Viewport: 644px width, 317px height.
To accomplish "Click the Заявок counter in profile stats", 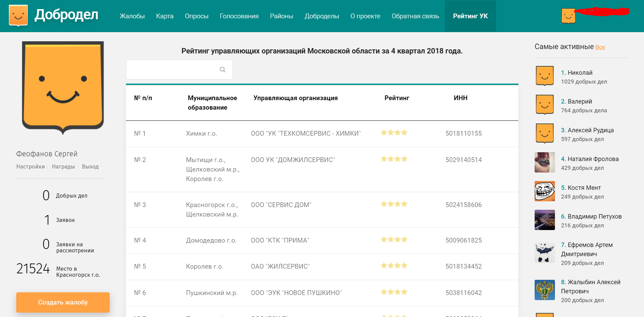I will point(60,220).
